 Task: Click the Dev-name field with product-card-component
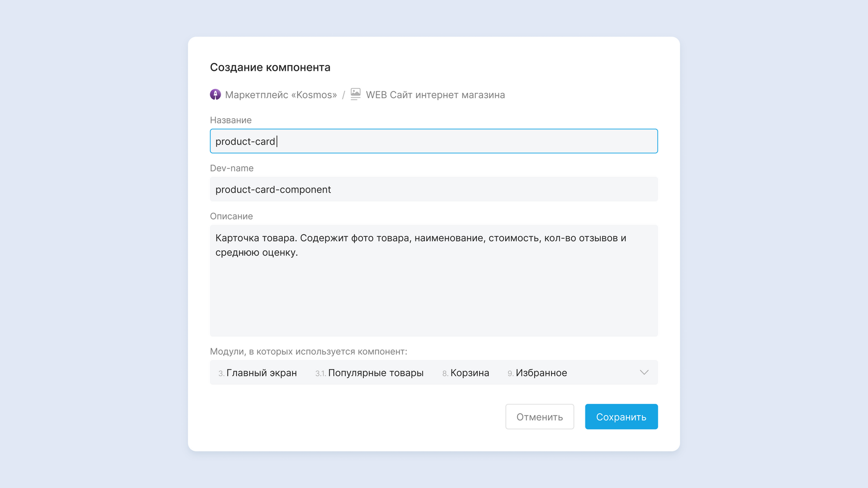point(433,190)
